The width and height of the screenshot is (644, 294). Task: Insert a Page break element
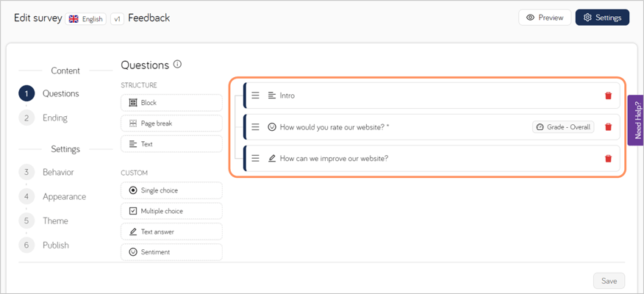pyautogui.click(x=171, y=123)
